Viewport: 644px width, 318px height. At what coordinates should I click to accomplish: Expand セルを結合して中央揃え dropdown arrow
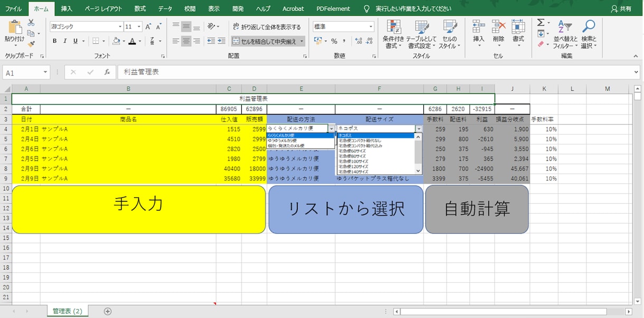pos(302,41)
